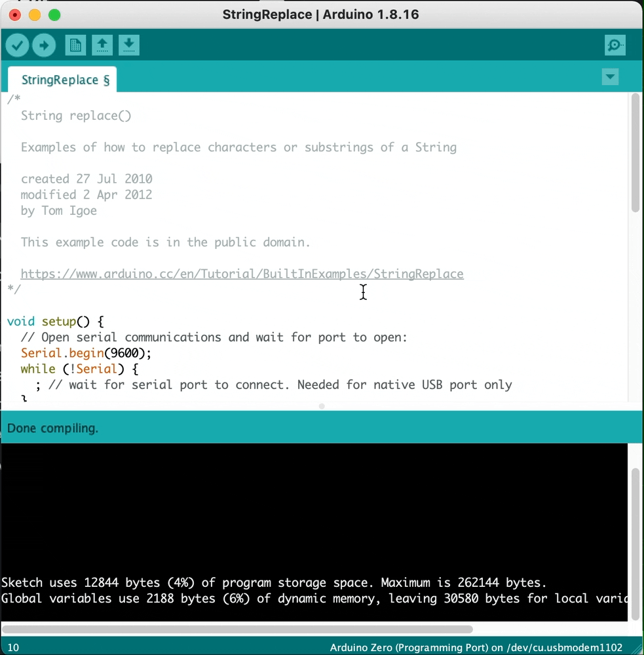Open the arduino.cc StringReplace tutorial link

point(242,274)
